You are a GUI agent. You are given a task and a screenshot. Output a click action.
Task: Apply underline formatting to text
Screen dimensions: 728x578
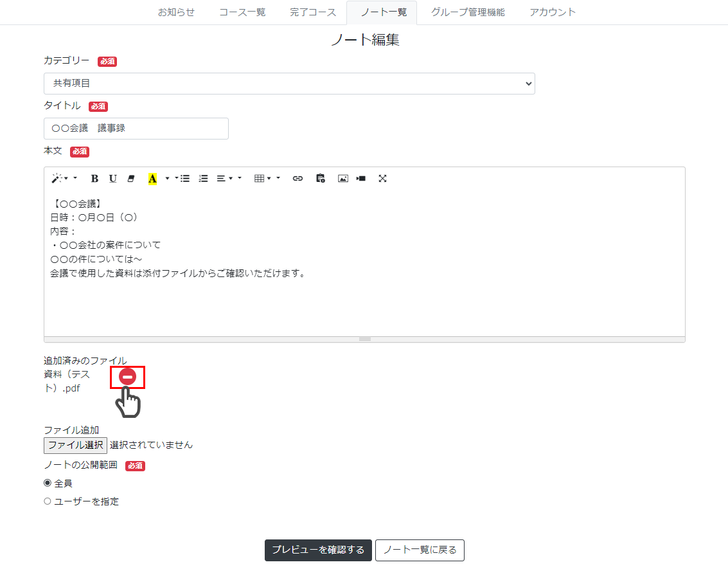[x=113, y=179]
